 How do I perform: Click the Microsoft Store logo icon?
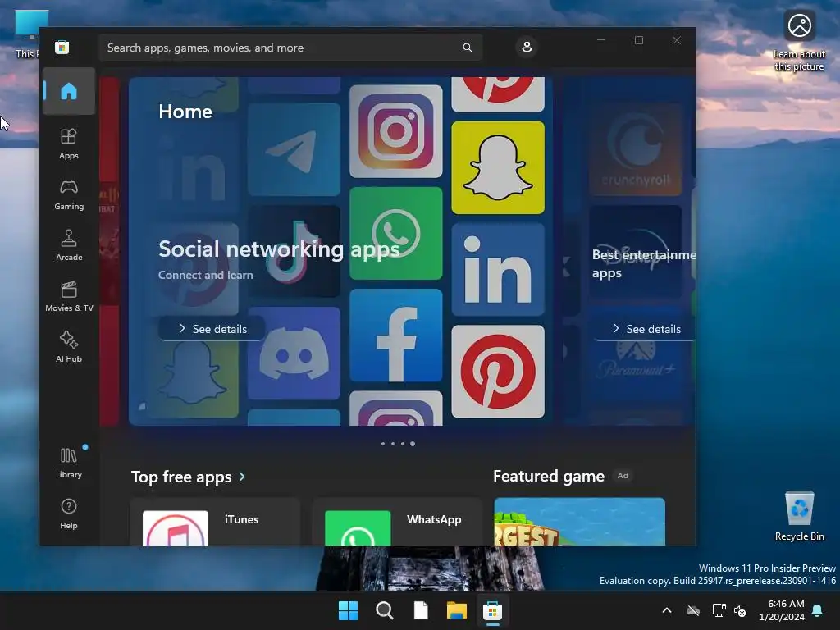pos(62,48)
